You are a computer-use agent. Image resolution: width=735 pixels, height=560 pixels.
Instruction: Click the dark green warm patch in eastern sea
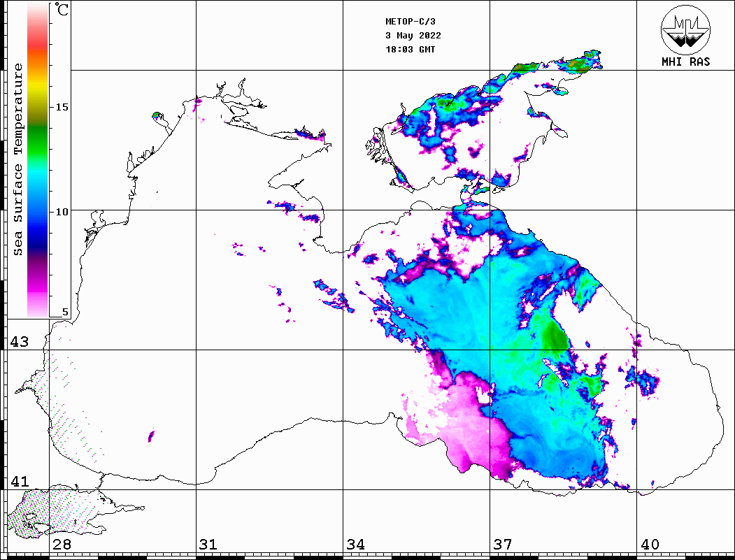pyautogui.click(x=555, y=336)
